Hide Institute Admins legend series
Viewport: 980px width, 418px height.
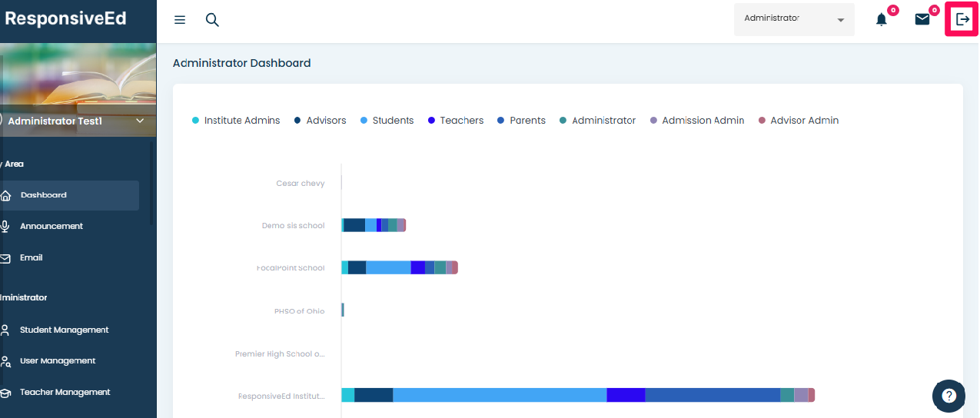coord(235,121)
